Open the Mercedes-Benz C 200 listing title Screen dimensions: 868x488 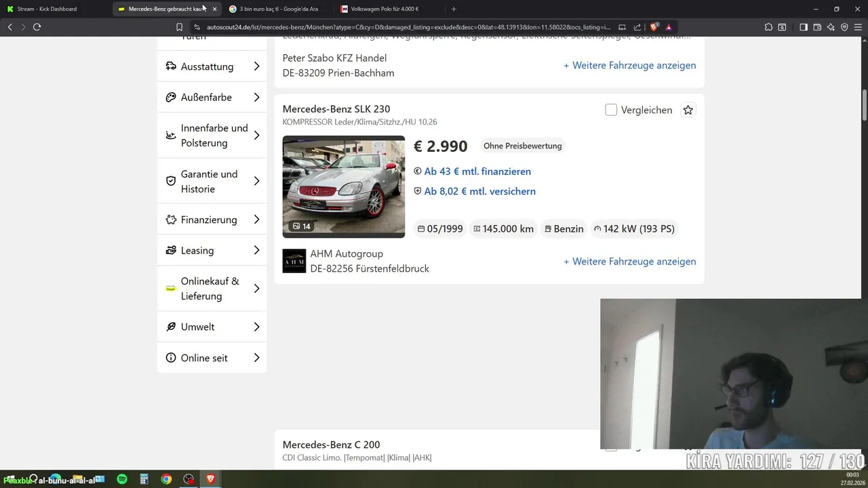332,445
